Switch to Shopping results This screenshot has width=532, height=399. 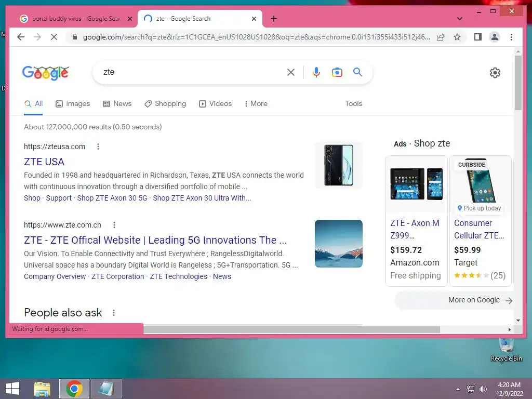point(165,103)
